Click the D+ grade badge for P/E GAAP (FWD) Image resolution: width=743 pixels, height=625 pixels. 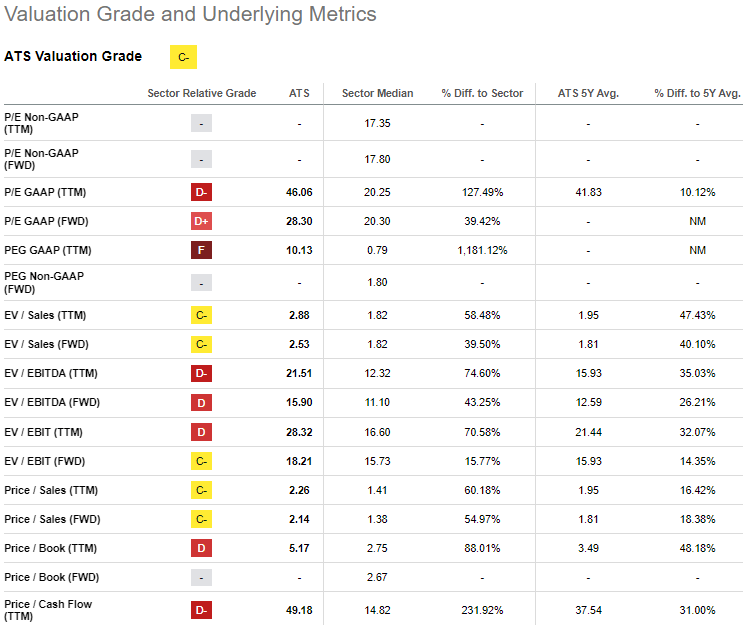(x=202, y=220)
